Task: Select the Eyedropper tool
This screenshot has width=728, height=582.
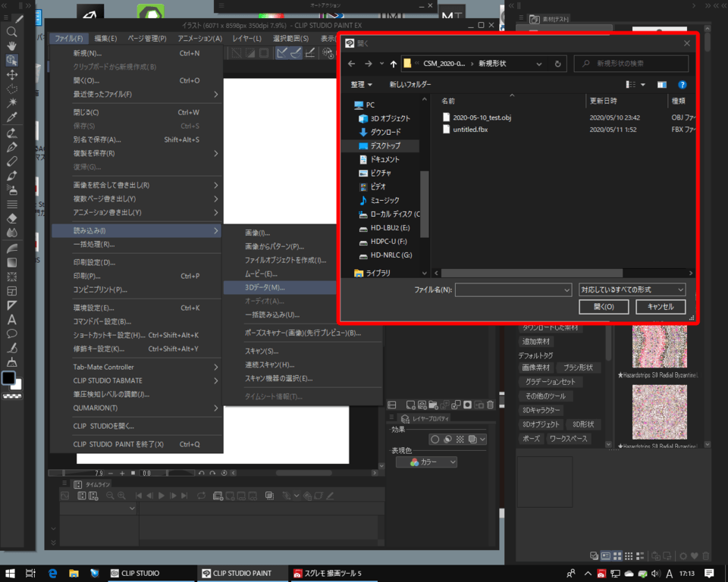Action: [x=12, y=117]
